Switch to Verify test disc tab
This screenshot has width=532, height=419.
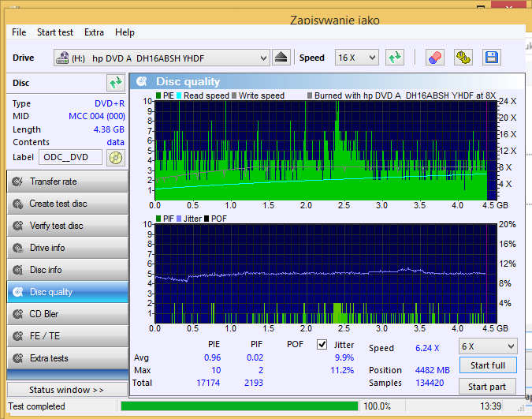(68, 226)
